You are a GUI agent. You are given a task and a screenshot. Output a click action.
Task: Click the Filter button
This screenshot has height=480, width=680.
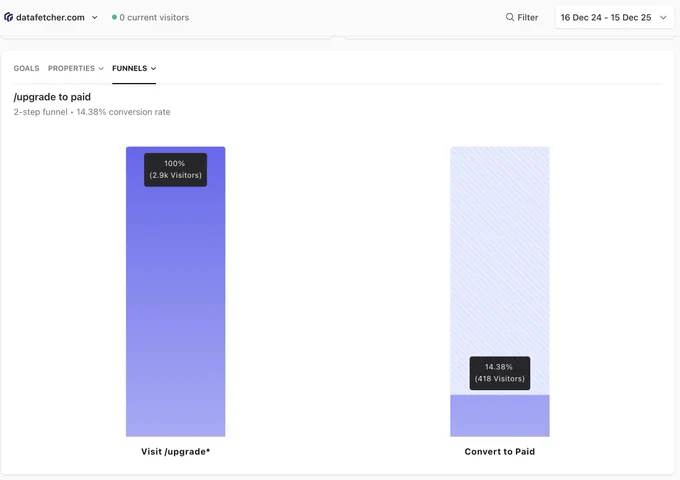522,17
